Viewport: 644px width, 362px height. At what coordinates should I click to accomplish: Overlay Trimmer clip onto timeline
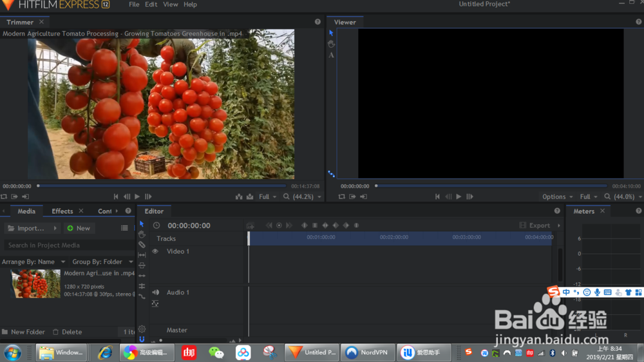(x=250, y=197)
